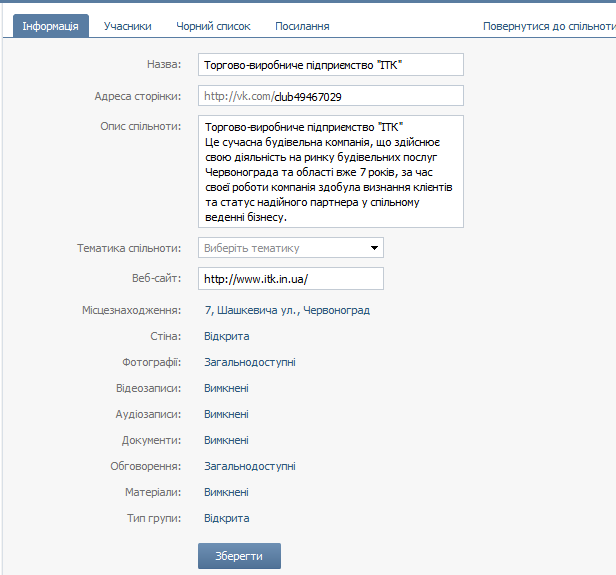Click the Фотографії: label

[151, 362]
